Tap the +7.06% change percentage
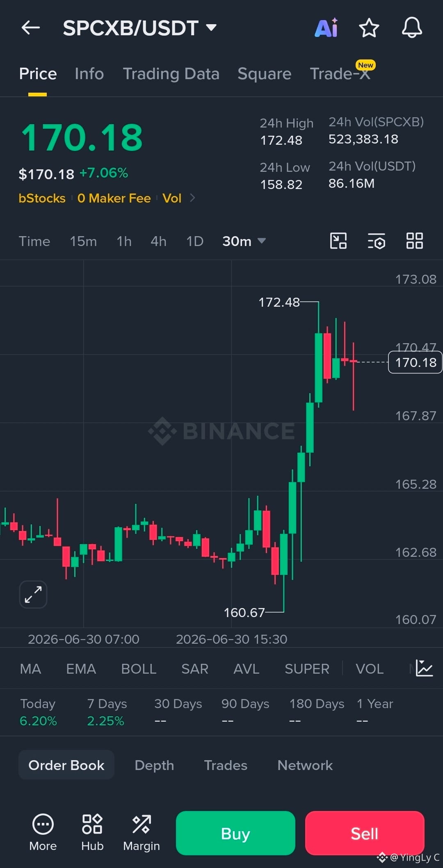443x868 pixels. pyautogui.click(x=104, y=173)
